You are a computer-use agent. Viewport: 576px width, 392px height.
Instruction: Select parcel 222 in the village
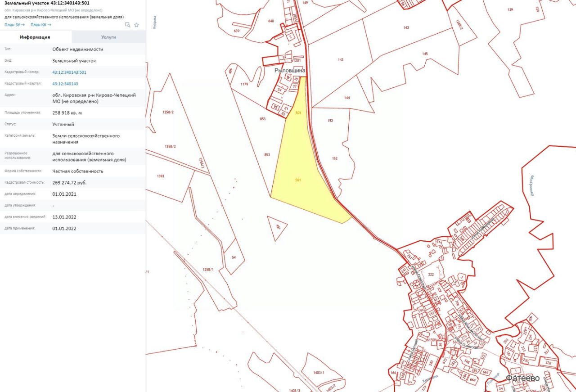tap(431, 275)
